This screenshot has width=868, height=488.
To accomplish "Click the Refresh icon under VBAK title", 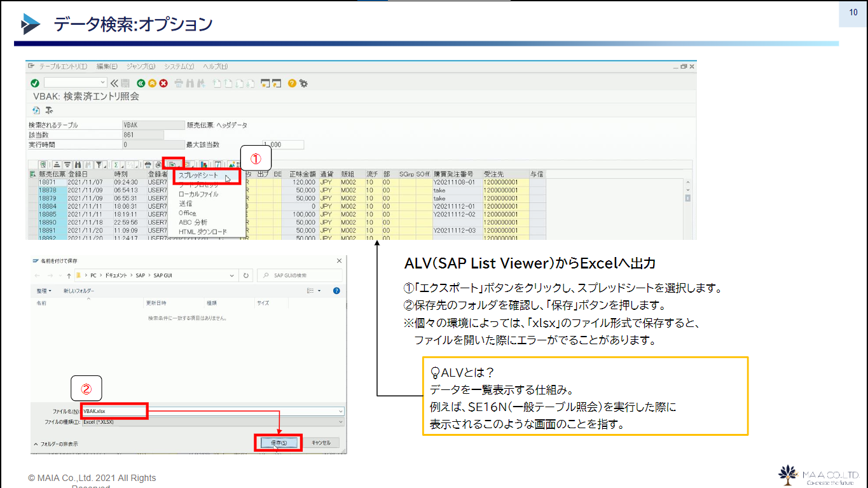I will [36, 110].
